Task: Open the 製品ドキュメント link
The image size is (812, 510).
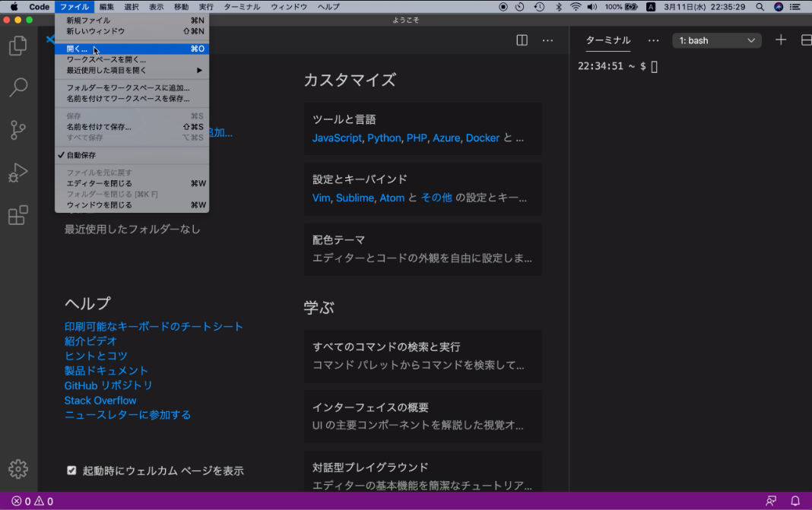Action: [x=106, y=370]
